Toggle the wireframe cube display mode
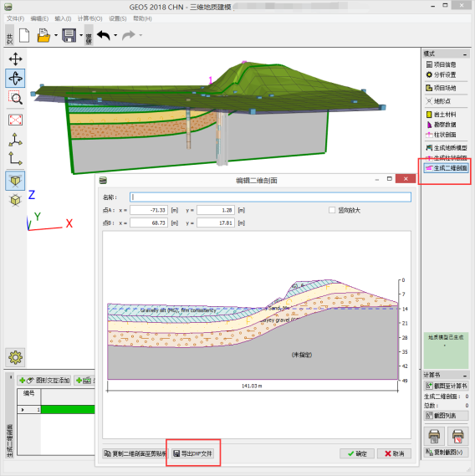Screen dimensions: 475x476 (x=15, y=200)
